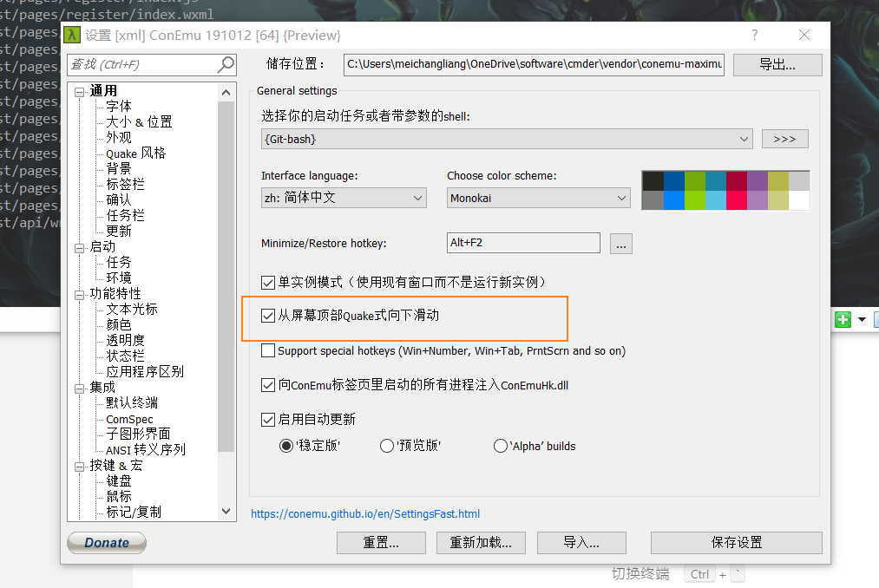Select the 'Alpha' builds radio button
The height and width of the screenshot is (588, 879).
tap(501, 445)
